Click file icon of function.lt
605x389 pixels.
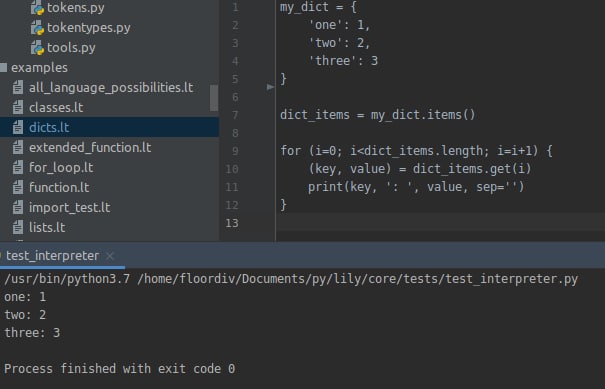(18, 188)
